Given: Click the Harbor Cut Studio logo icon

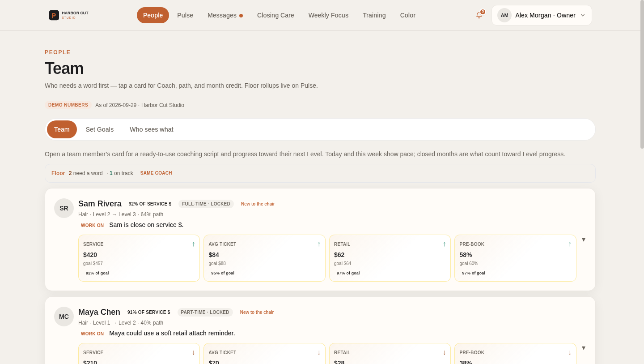Looking at the screenshot, I should coord(54,15).
